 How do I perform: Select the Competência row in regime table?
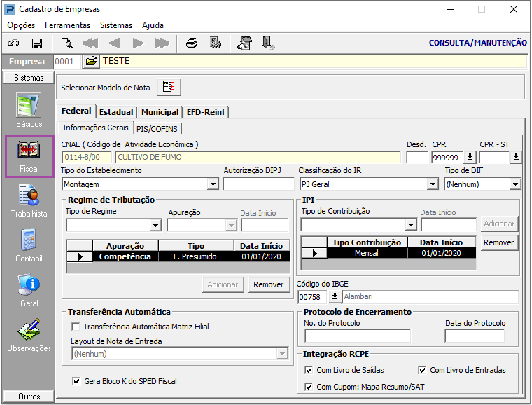(x=178, y=256)
